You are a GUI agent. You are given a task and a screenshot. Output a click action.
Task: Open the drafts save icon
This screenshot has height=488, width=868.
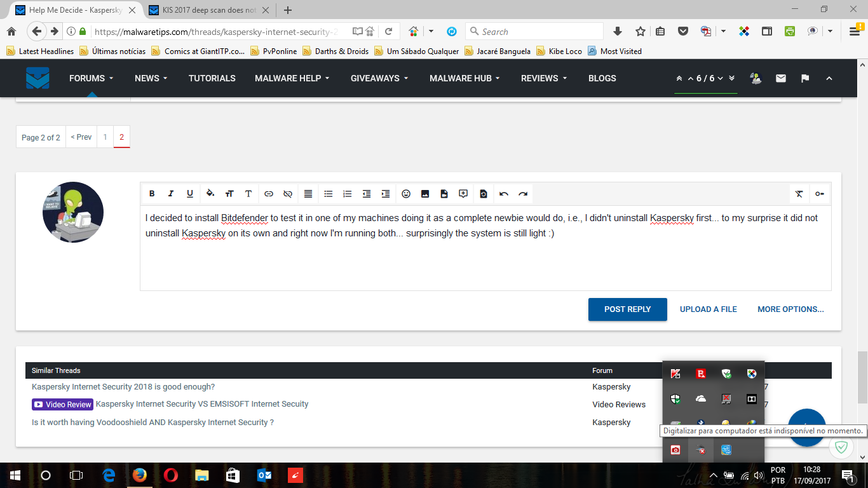484,194
